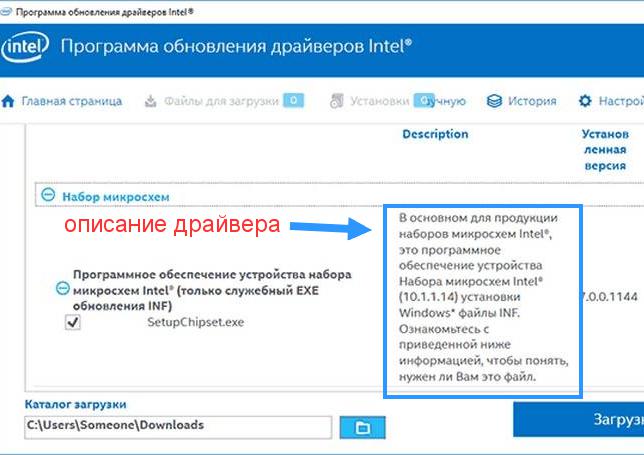Click the settings gear icon
The height and width of the screenshot is (455, 644).
tap(585, 101)
